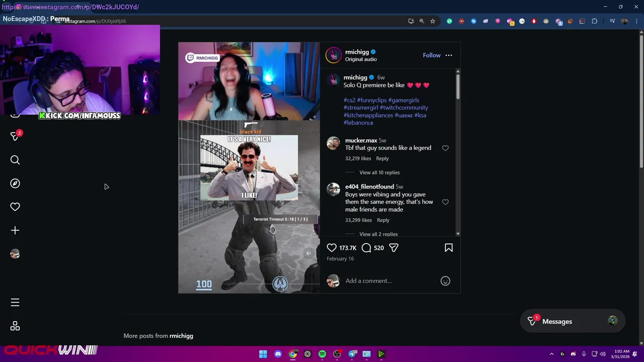Open mucker.max's profile

click(x=361, y=140)
